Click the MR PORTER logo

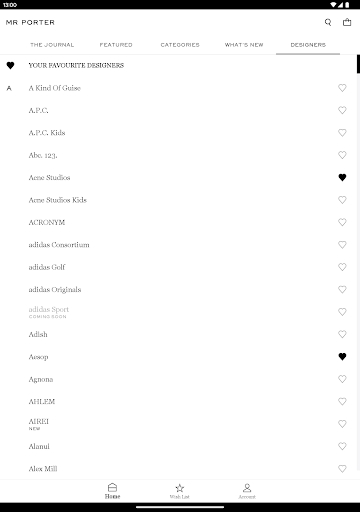point(30,22)
